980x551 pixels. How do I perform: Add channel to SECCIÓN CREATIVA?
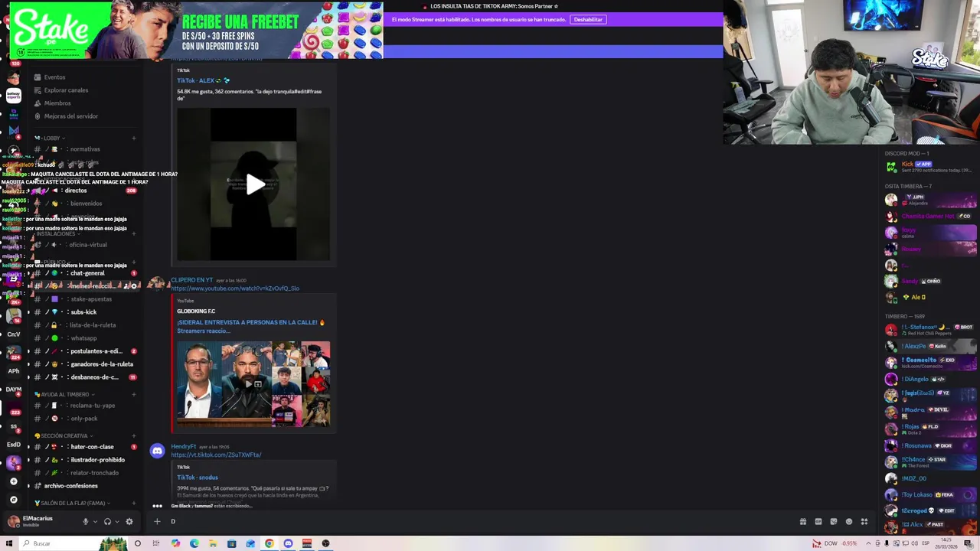(x=133, y=436)
